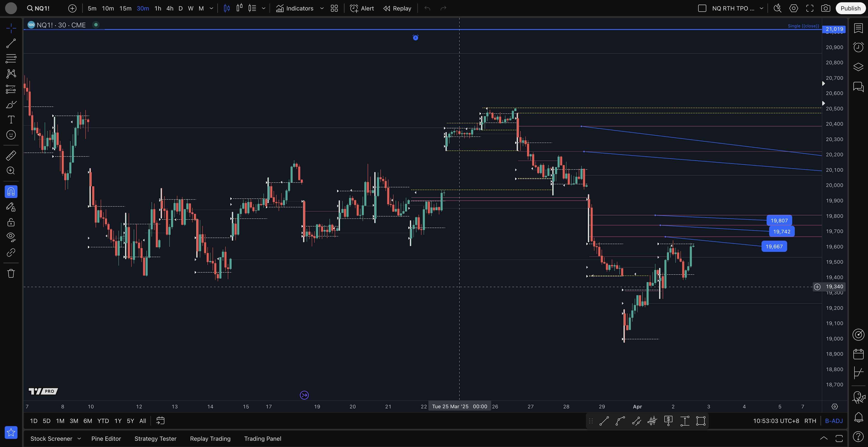This screenshot has width=868, height=447.
Task: Click the 19,807 blue price label
Action: 779,220
